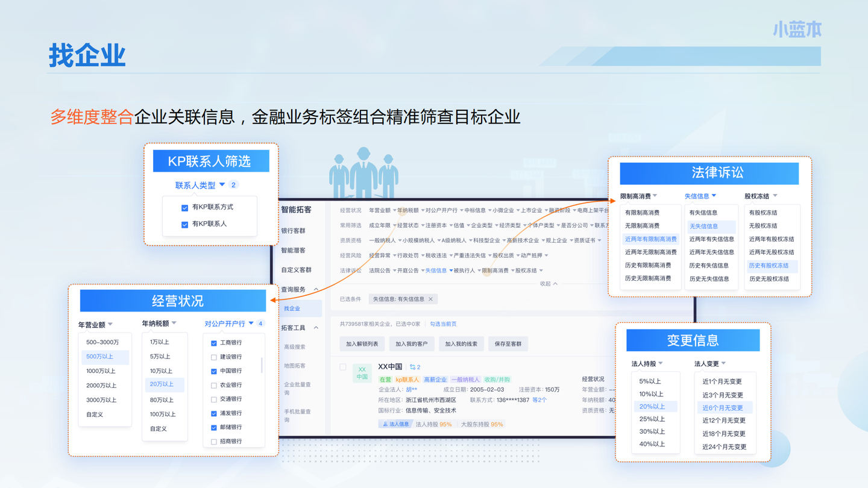Collapse 查询服务 sidebar section
This screenshot has width=868, height=488.
coord(316,290)
